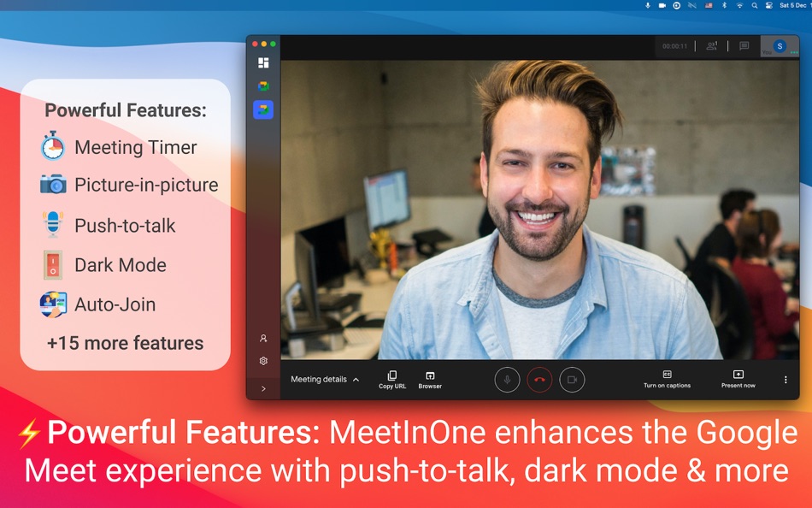This screenshot has width=812, height=508.
Task: Hang up the call with the red button
Action: click(x=539, y=380)
